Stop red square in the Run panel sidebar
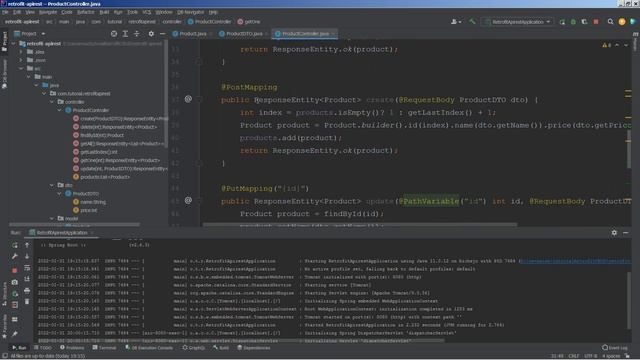 [x=15, y=270]
